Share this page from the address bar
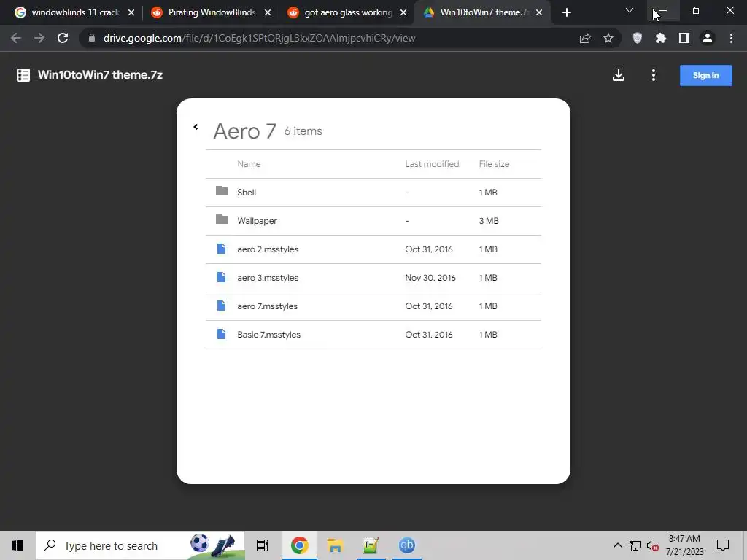The width and height of the screenshot is (747, 560). pyautogui.click(x=585, y=38)
